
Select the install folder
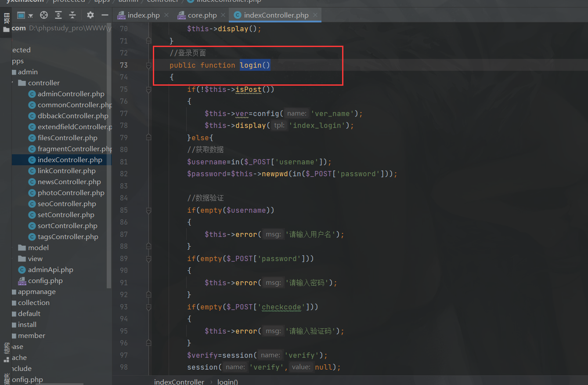click(27, 324)
